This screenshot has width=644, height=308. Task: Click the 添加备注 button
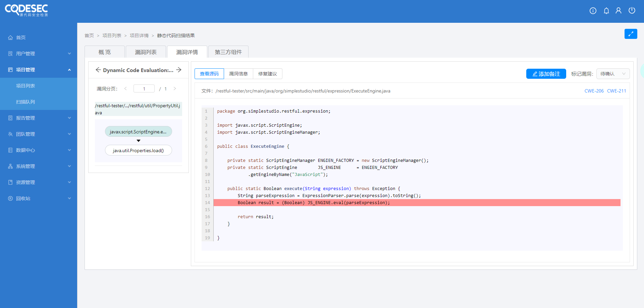pyautogui.click(x=546, y=74)
